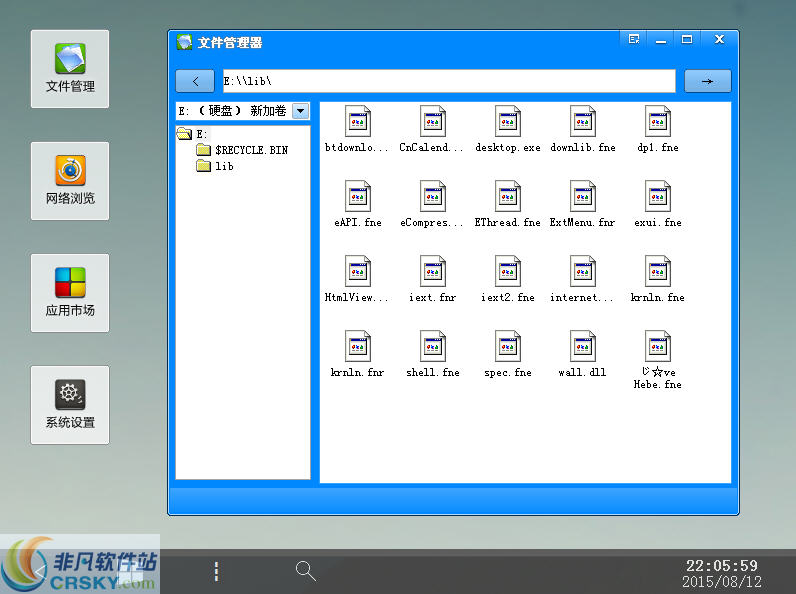Viewport: 796px width, 594px height.
Task: Open the 文件管理 desktop shortcut
Action: (x=70, y=69)
